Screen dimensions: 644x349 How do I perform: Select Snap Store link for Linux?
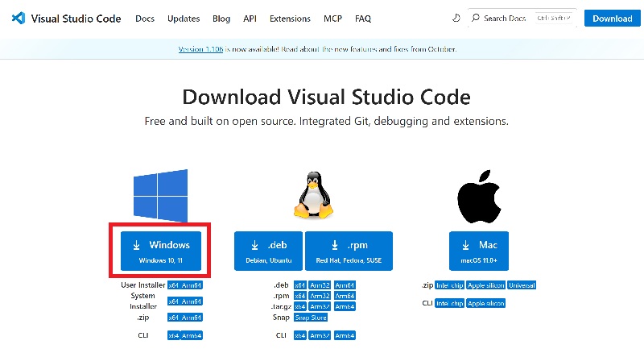310,318
